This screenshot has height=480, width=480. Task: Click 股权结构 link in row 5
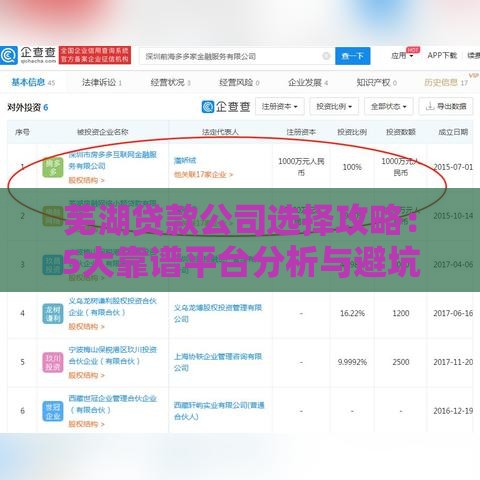(86, 375)
